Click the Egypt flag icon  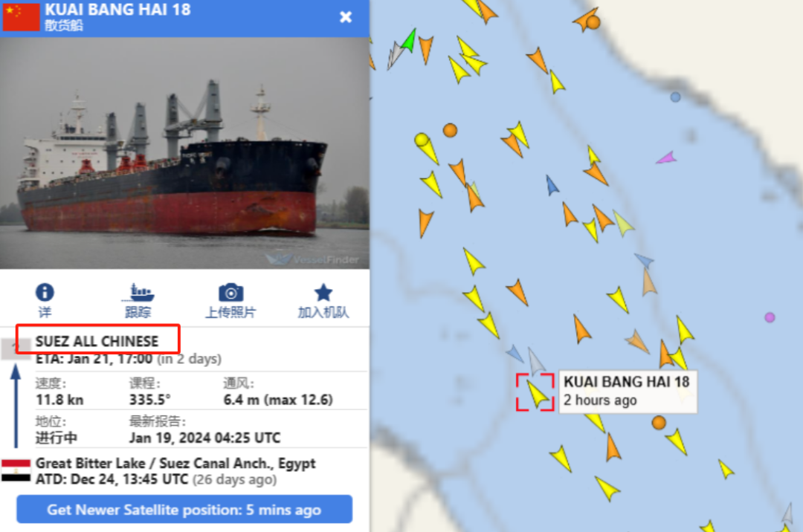click(x=16, y=470)
